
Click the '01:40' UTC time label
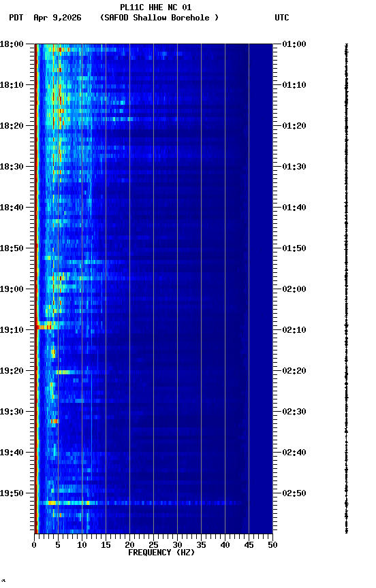(x=294, y=208)
